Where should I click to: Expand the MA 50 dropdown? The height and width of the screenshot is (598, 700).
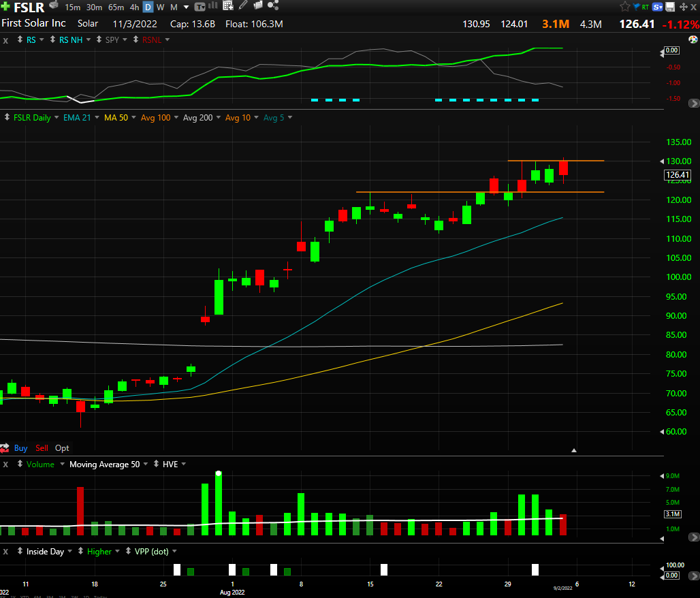[133, 117]
